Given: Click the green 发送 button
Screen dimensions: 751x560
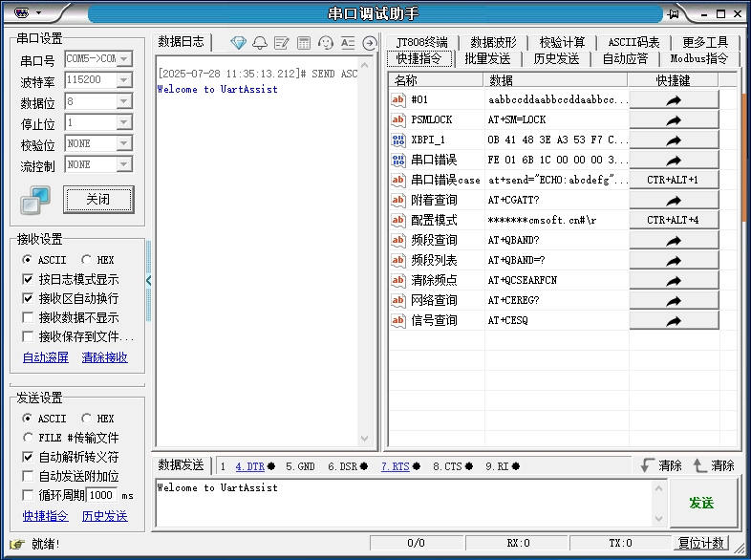Looking at the screenshot, I should pyautogui.click(x=702, y=503).
